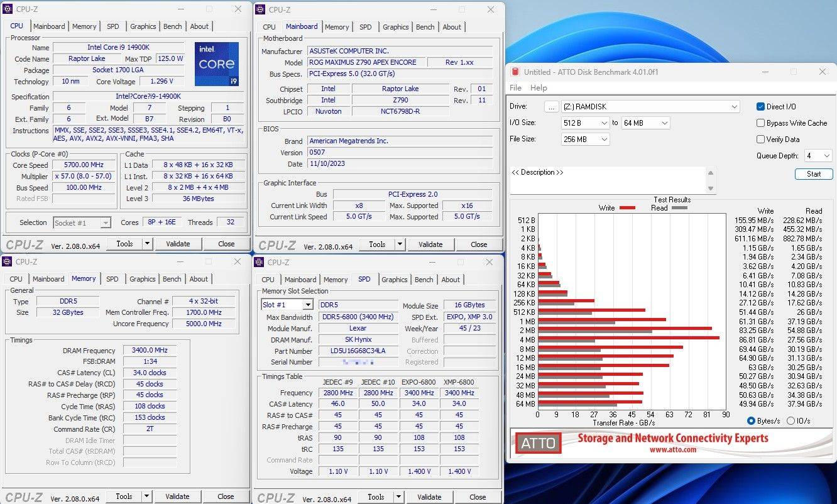The width and height of the screenshot is (837, 504).
Task: Click the Close button in the SPD tab window
Action: 478,497
